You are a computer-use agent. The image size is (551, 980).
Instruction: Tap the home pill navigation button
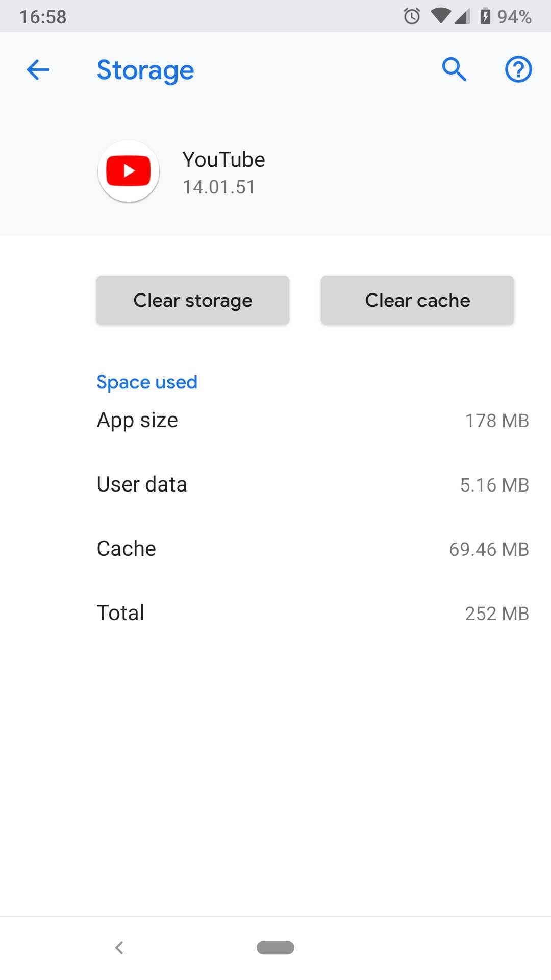(275, 947)
